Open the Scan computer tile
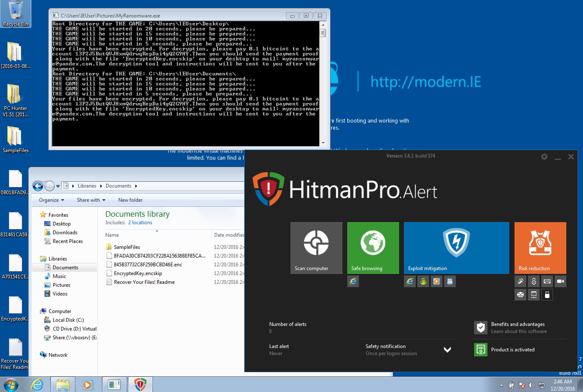583x392 pixels. pyautogui.click(x=316, y=248)
